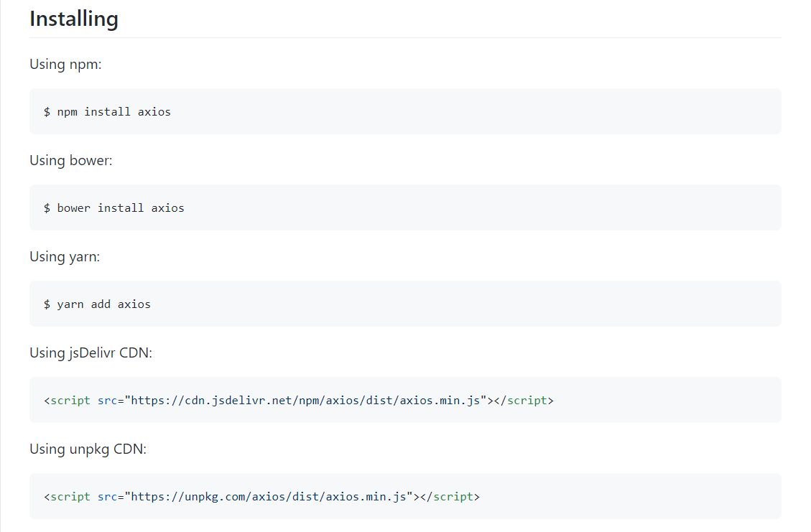Viewport: 811px width, 532px height.
Task: Select the 'Using npm:' label
Action: click(x=65, y=64)
